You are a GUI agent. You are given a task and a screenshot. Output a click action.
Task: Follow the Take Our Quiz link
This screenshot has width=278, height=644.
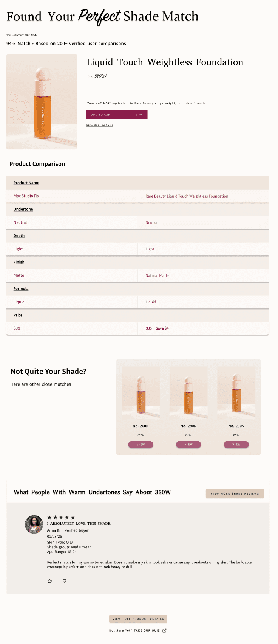pos(147,630)
